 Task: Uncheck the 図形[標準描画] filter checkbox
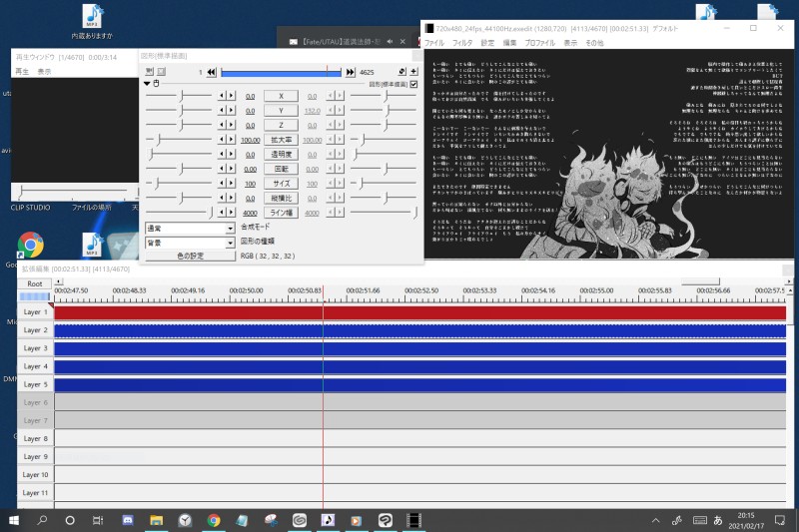tap(413, 84)
